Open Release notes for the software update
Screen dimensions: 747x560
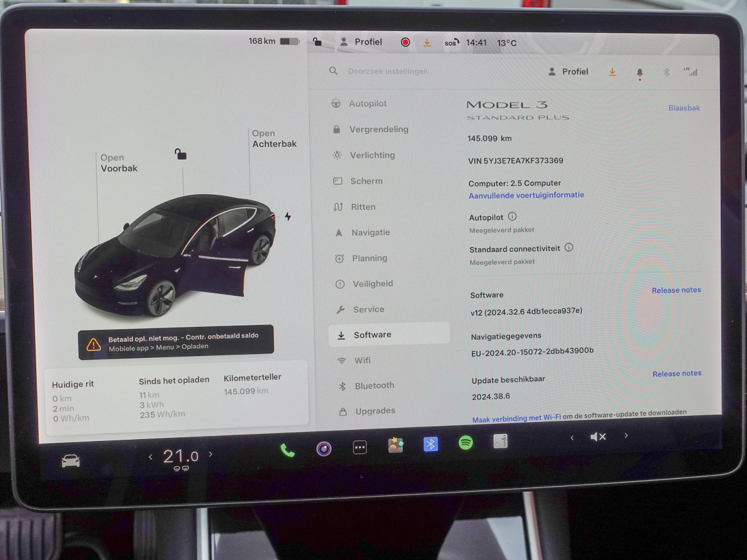coord(677,373)
